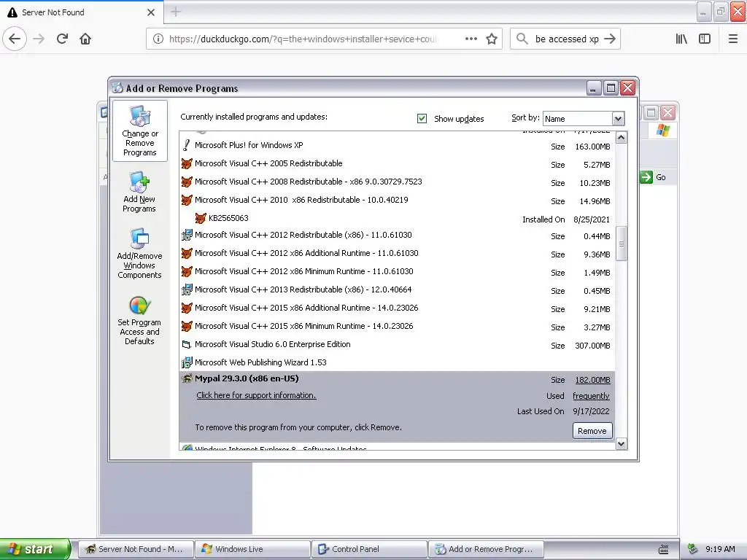Submit search with the arrow button
The height and width of the screenshot is (560, 747).
(x=610, y=39)
